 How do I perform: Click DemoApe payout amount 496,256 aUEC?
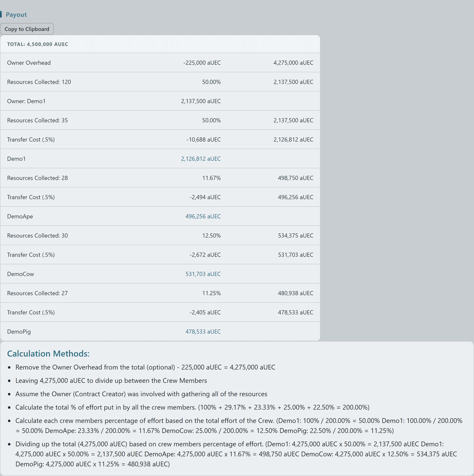pos(203,216)
